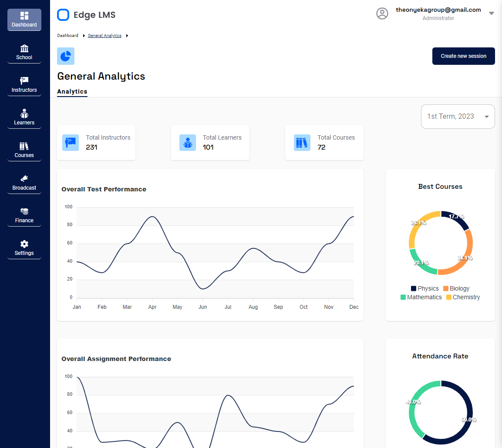Click the Overall Test Performance heading
Image resolution: width=502 pixels, height=448 pixels.
[104, 189]
